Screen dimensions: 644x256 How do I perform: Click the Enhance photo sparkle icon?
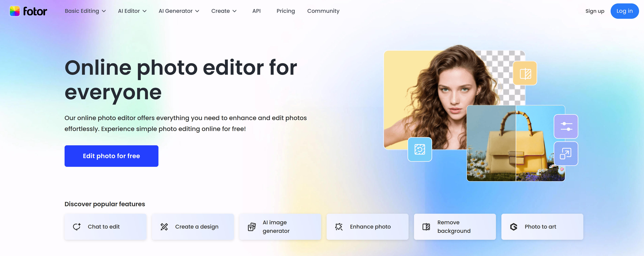[339, 227]
